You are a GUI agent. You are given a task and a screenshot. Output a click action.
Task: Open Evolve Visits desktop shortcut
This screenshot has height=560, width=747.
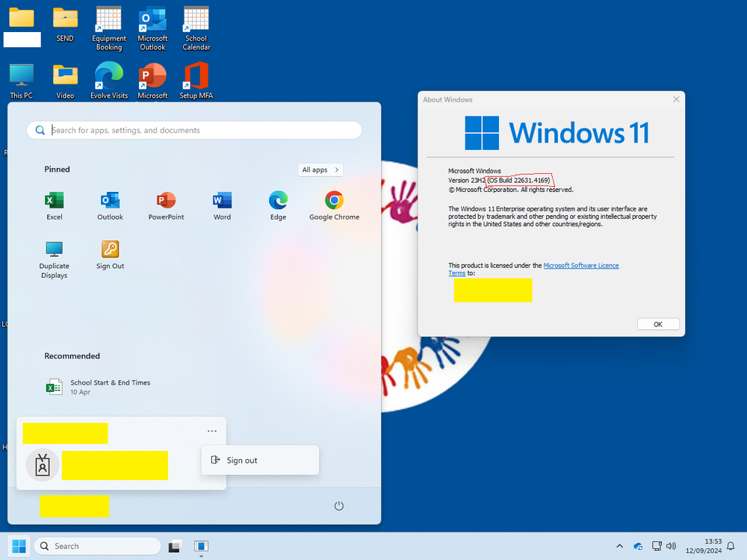point(109,81)
